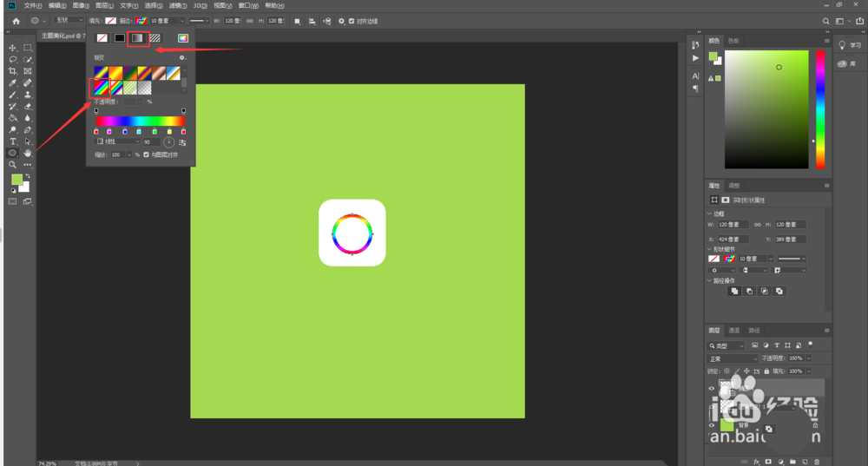Viewport: 868px width, 466px height.
Task: Pick the rainbow spectrum gradient preset swatch
Action: click(x=102, y=87)
